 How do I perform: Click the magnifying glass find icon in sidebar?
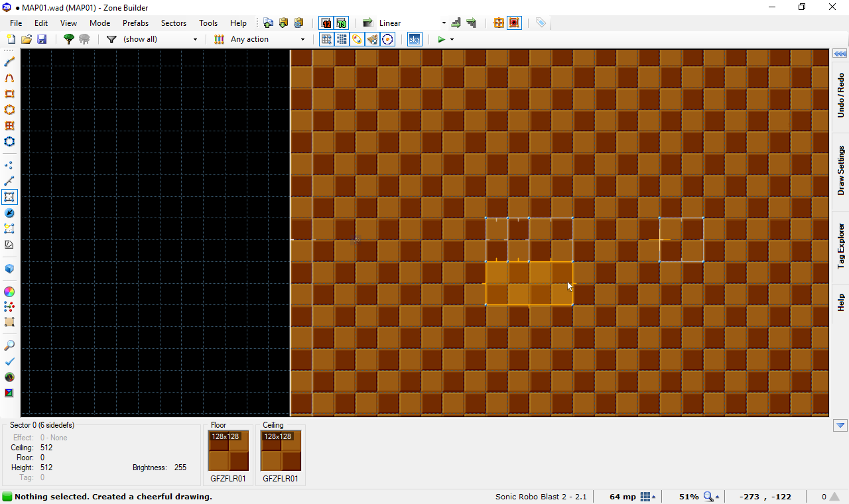point(9,346)
